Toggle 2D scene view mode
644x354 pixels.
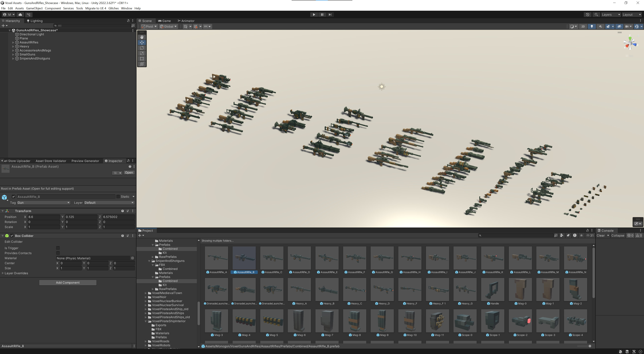click(583, 26)
